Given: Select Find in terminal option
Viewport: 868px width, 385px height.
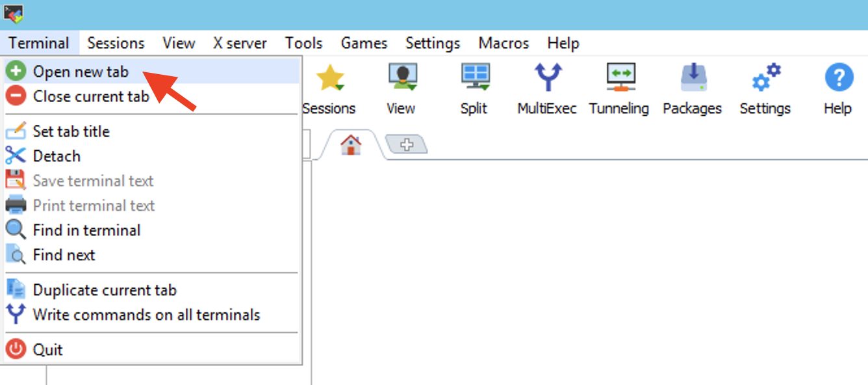Looking at the screenshot, I should coord(86,230).
